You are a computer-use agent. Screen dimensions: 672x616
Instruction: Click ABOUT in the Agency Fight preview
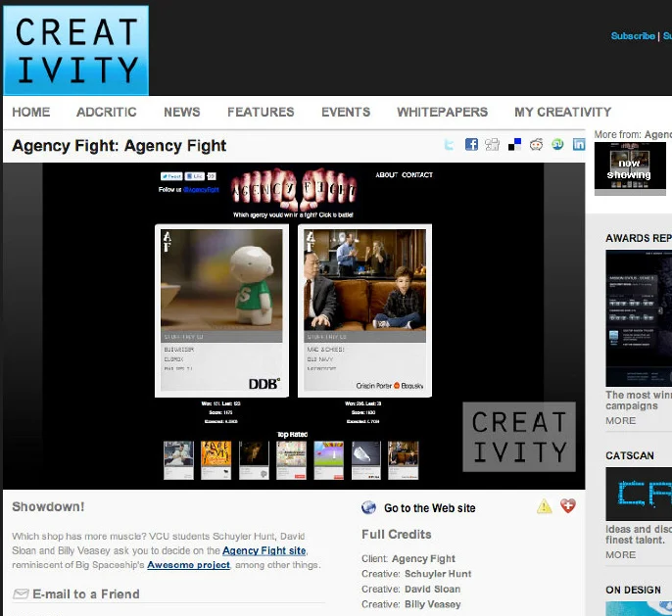387,174
